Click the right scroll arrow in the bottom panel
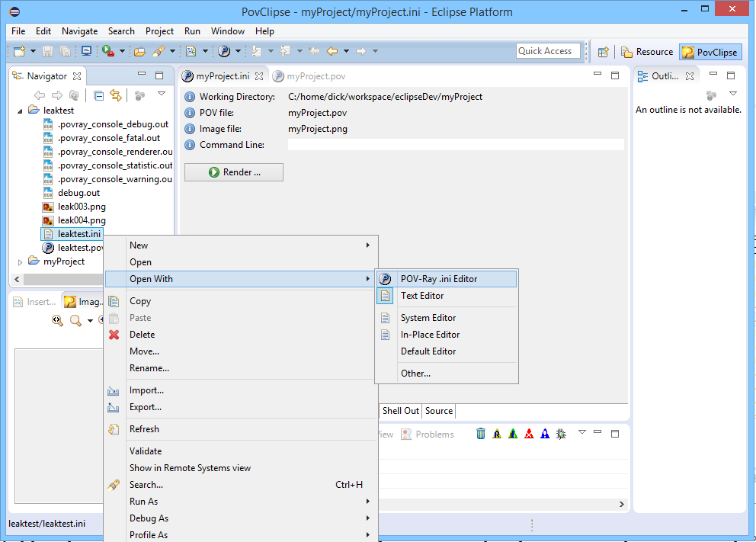756x542 pixels. pyautogui.click(x=621, y=505)
